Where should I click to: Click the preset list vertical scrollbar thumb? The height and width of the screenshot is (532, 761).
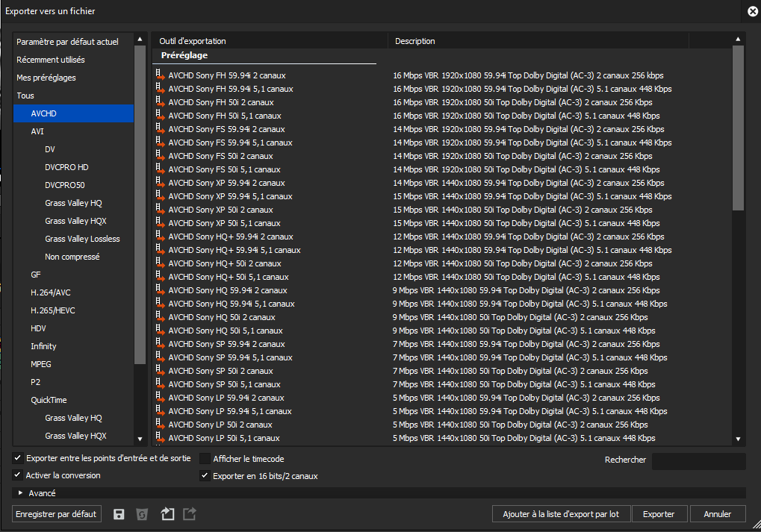[738, 128]
